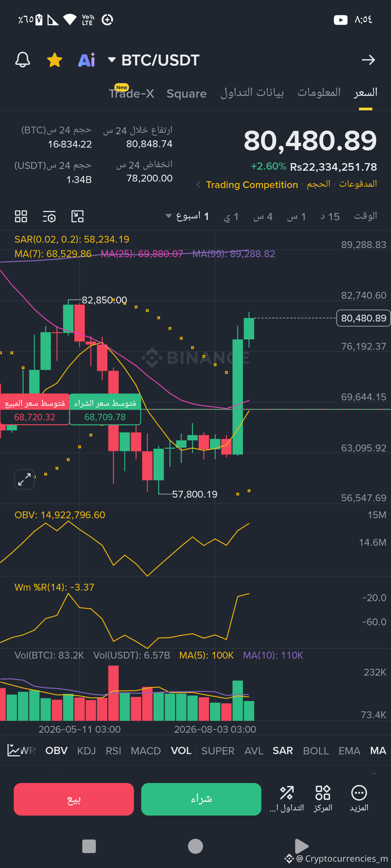Tap the OBV: 14,922,796.60 label
Viewport: 391px width, 868px height.
(60, 515)
